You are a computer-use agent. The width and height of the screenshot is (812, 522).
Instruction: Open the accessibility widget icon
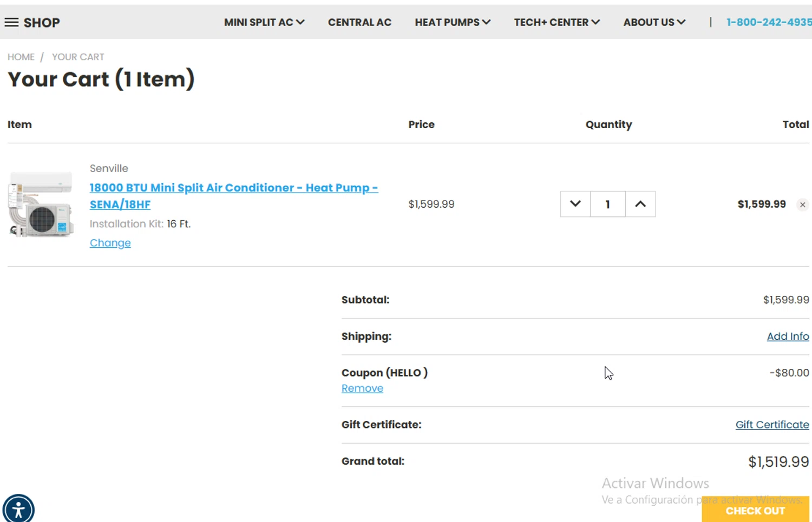pos(18,510)
